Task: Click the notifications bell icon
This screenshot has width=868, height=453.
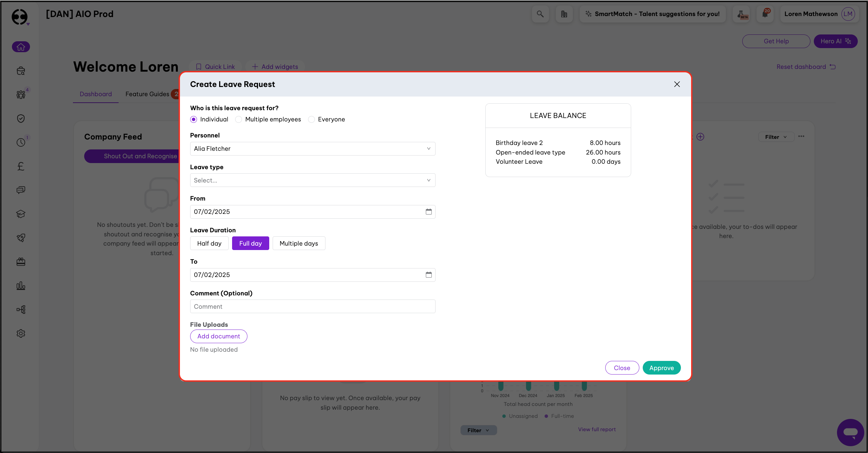Action: (765, 14)
